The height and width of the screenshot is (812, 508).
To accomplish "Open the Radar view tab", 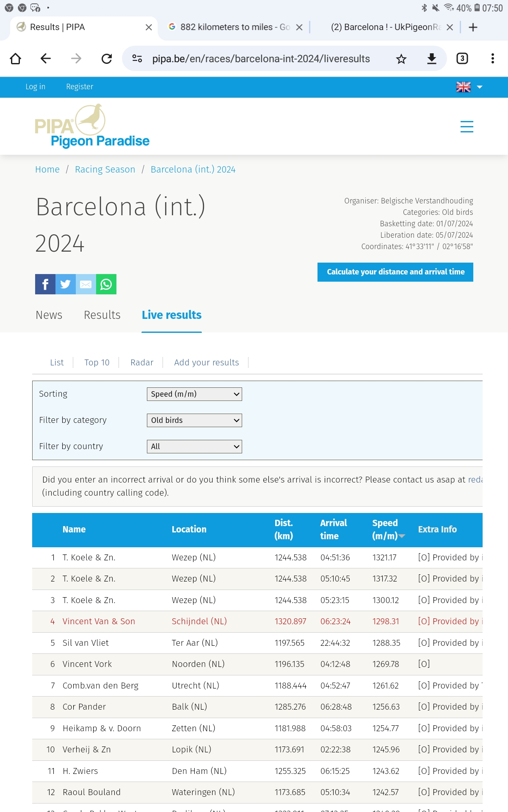I will tap(142, 362).
